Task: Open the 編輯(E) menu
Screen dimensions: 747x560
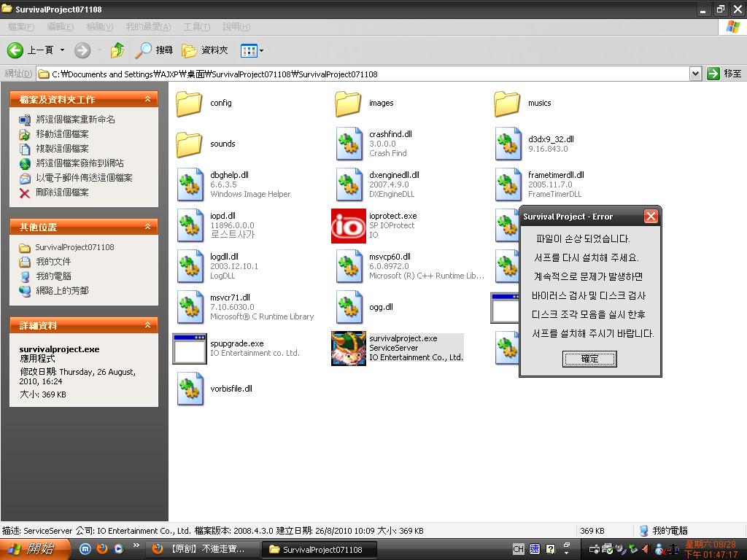Action: [x=61, y=27]
